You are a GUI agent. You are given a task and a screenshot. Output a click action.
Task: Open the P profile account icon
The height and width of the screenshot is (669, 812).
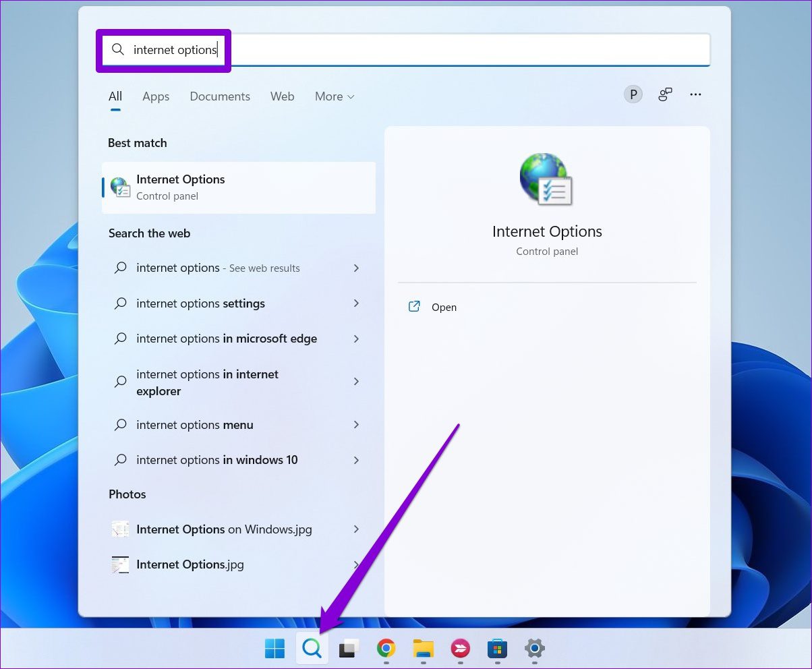pyautogui.click(x=633, y=94)
